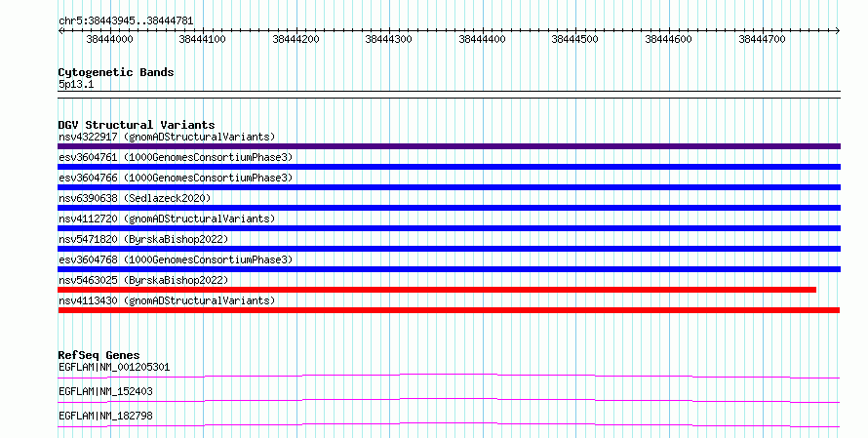Open variant label esv3604766
The height and width of the screenshot is (438, 868).
pos(176,178)
